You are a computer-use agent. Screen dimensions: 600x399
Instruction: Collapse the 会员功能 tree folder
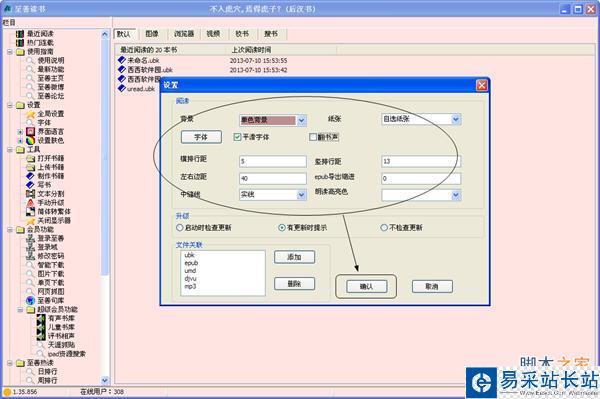pos(10,230)
